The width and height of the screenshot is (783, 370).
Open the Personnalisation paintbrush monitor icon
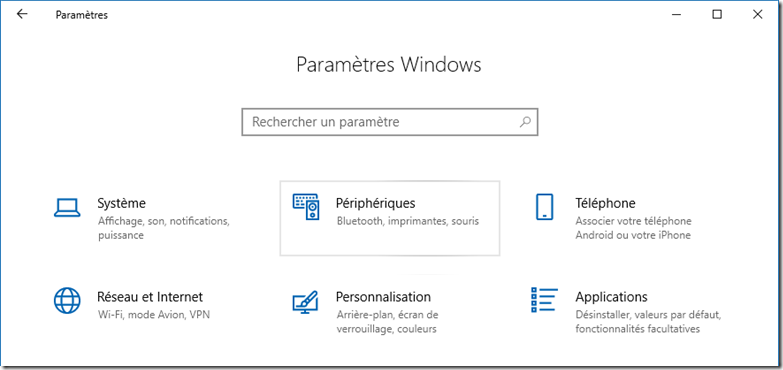(305, 302)
